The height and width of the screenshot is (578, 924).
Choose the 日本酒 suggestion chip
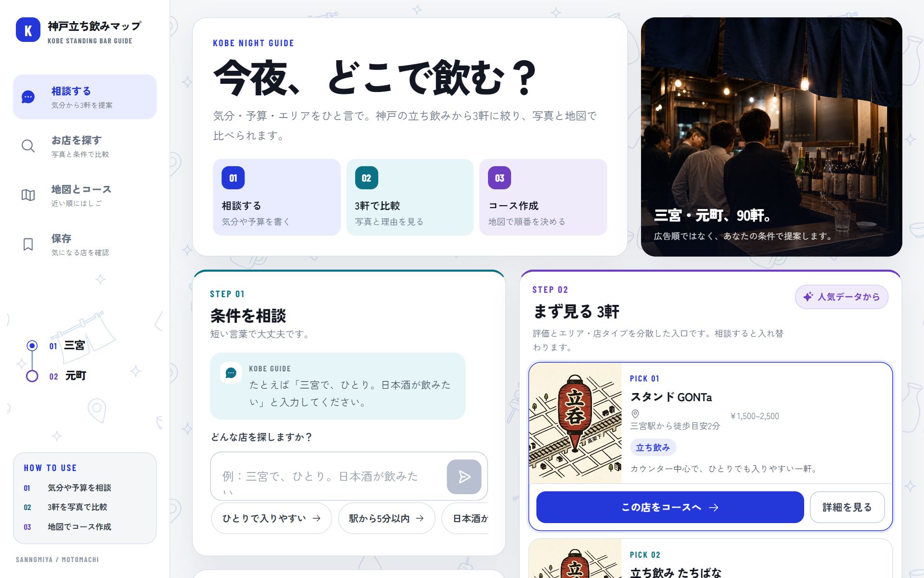point(465,518)
